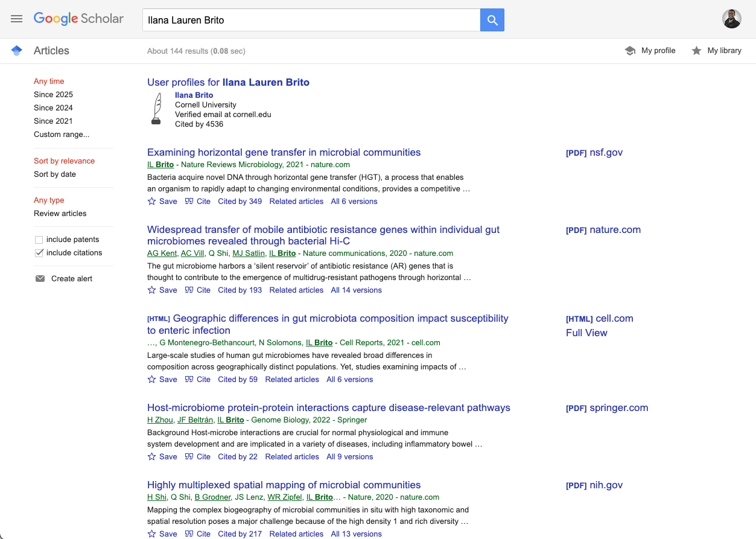Open the Cited by 193 link
Viewport: 756px width, 539px height.
(240, 290)
